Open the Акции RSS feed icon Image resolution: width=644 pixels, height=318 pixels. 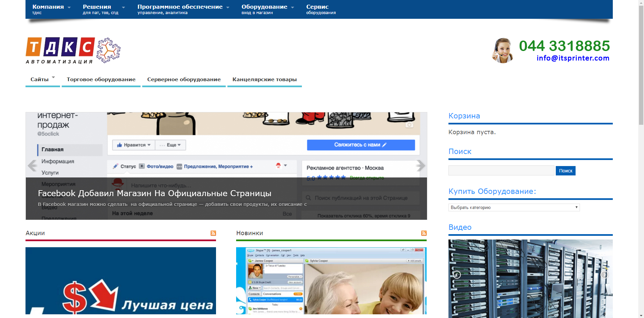[213, 233]
